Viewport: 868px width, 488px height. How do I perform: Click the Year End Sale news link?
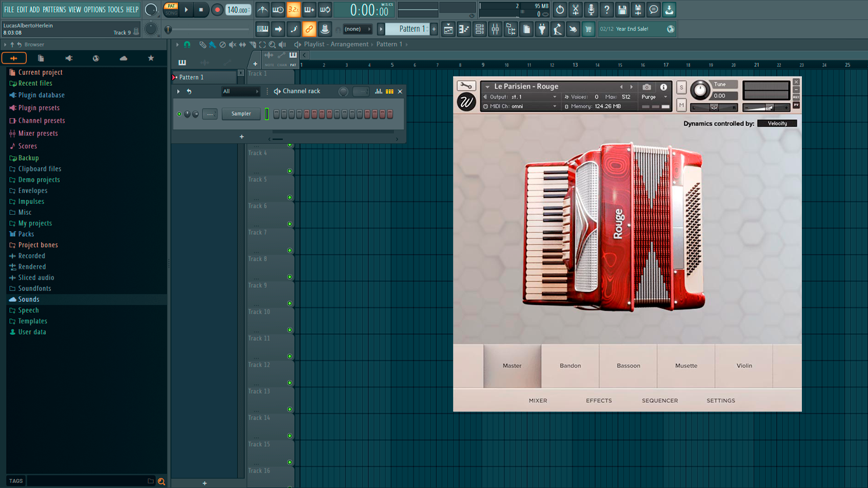[637, 29]
